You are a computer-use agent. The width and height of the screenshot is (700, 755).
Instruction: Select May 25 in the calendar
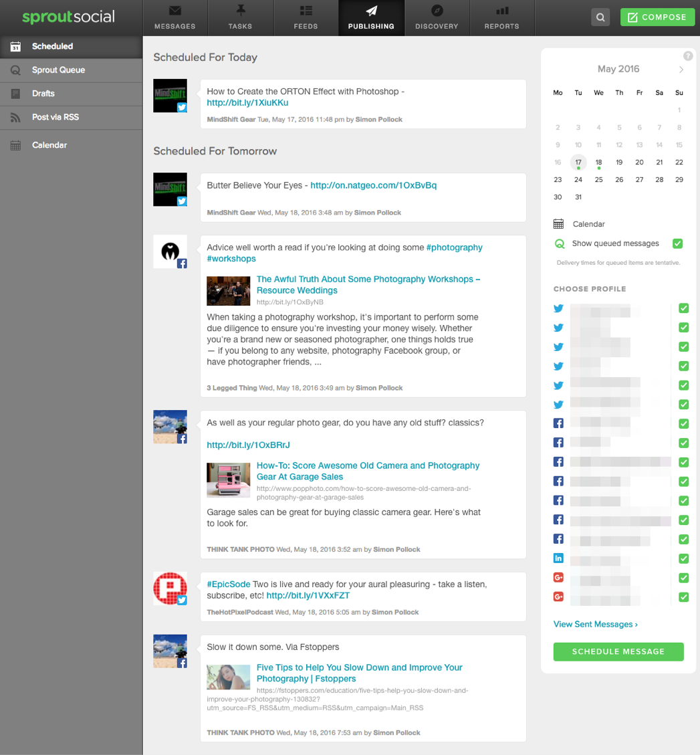point(598,180)
